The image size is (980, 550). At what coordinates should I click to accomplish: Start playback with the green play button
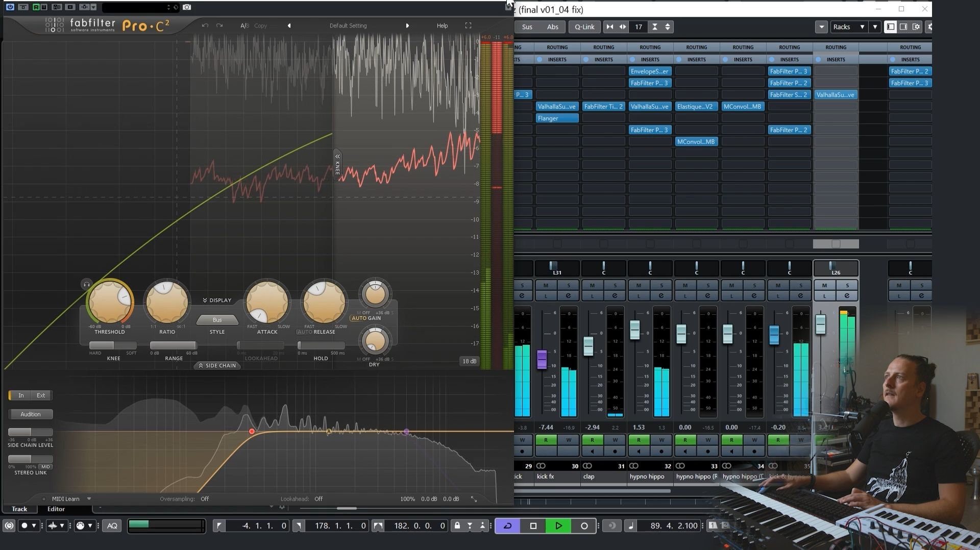coord(558,526)
